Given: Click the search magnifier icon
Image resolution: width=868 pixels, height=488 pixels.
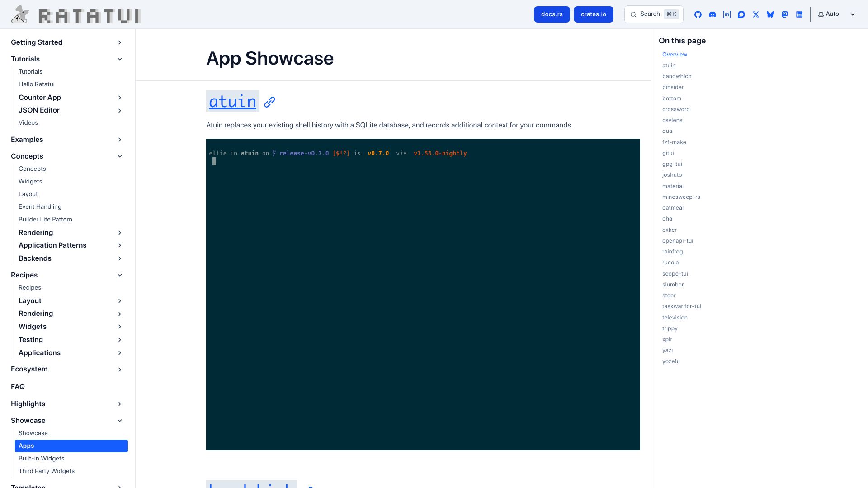Looking at the screenshot, I should [633, 14].
